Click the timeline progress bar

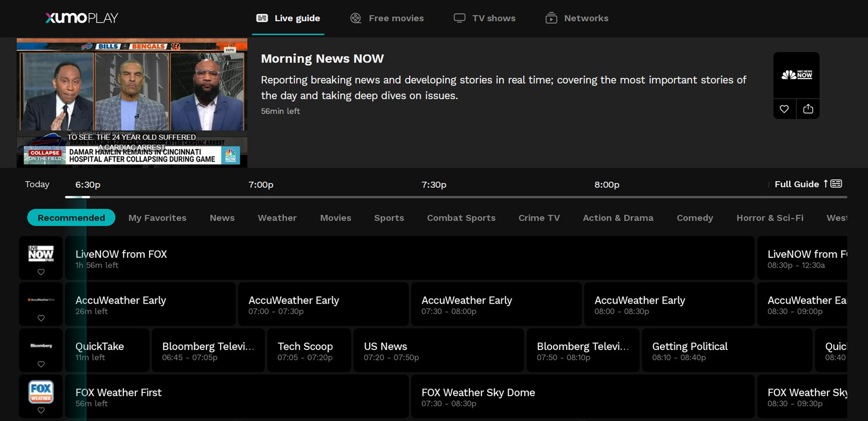point(456,197)
